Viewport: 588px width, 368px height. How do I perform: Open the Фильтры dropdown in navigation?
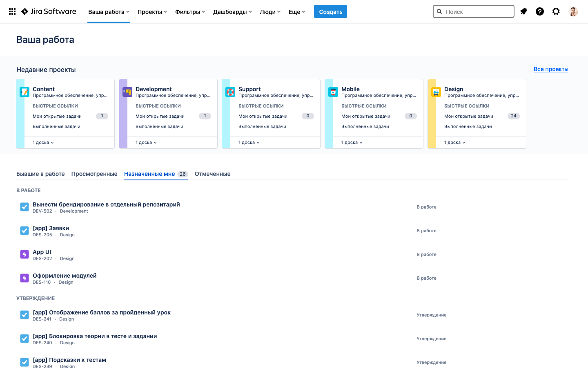190,12
